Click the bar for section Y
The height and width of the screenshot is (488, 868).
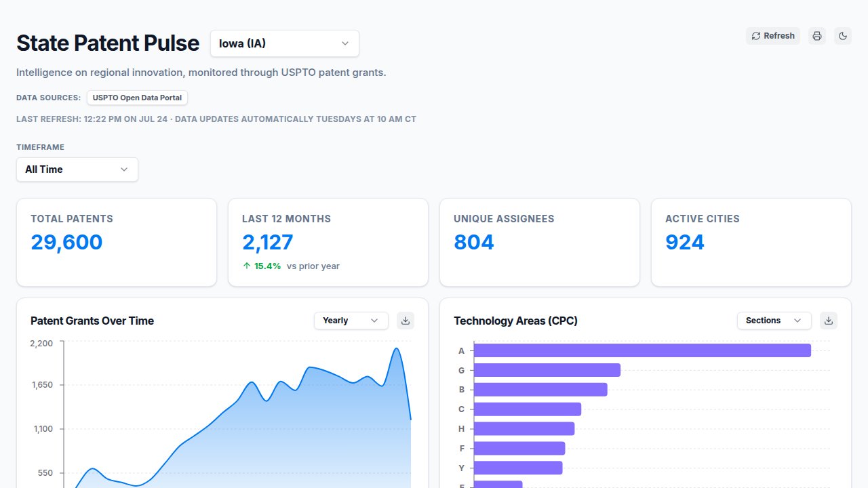point(518,468)
